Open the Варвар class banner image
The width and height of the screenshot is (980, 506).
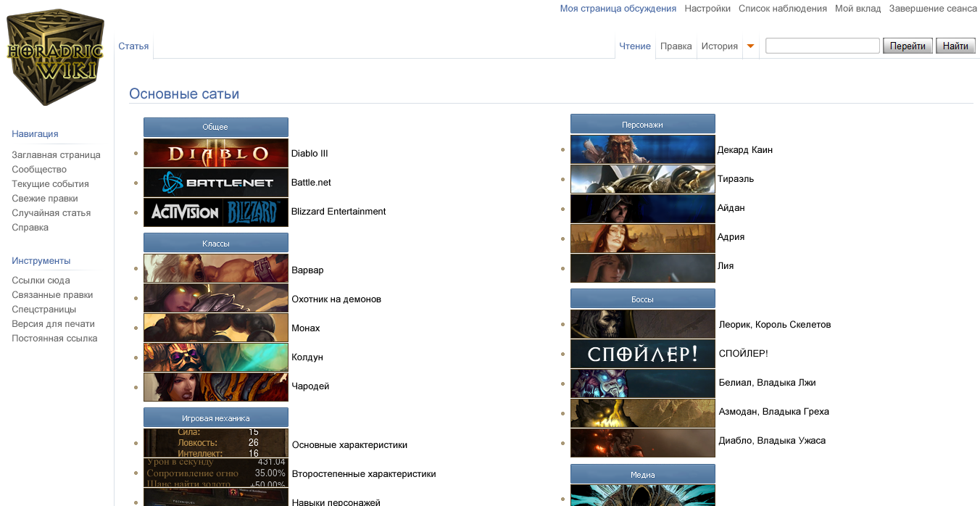pyautogui.click(x=216, y=268)
